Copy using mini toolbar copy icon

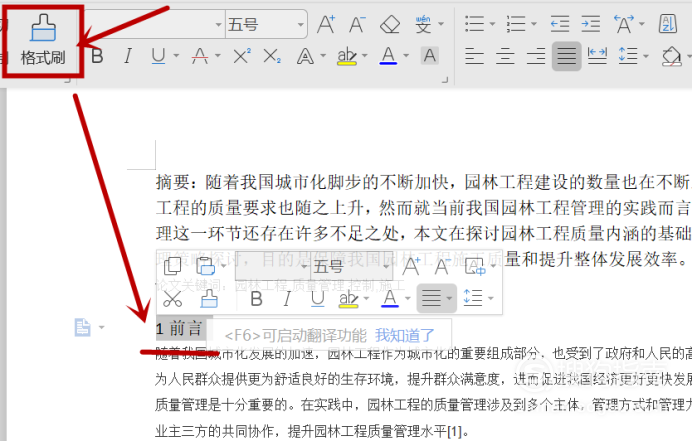pos(173,266)
